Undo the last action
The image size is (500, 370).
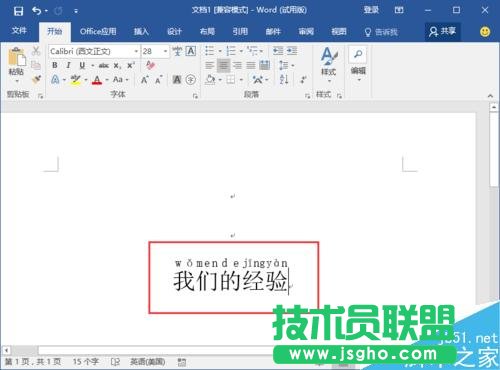(x=37, y=11)
